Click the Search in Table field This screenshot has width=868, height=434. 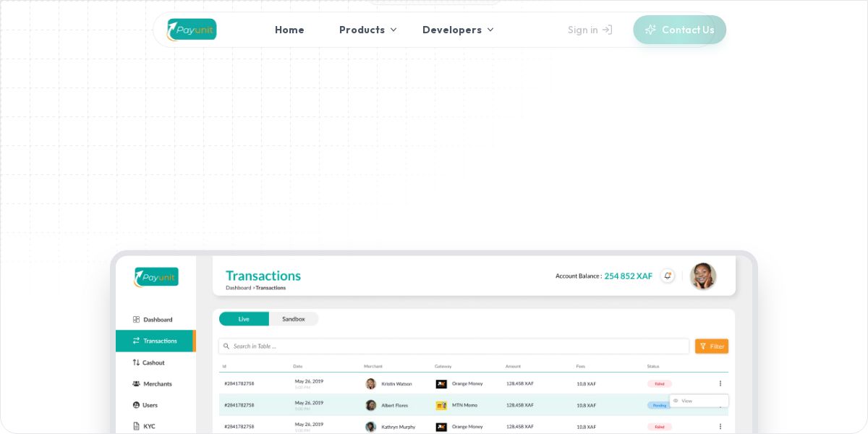454,346
